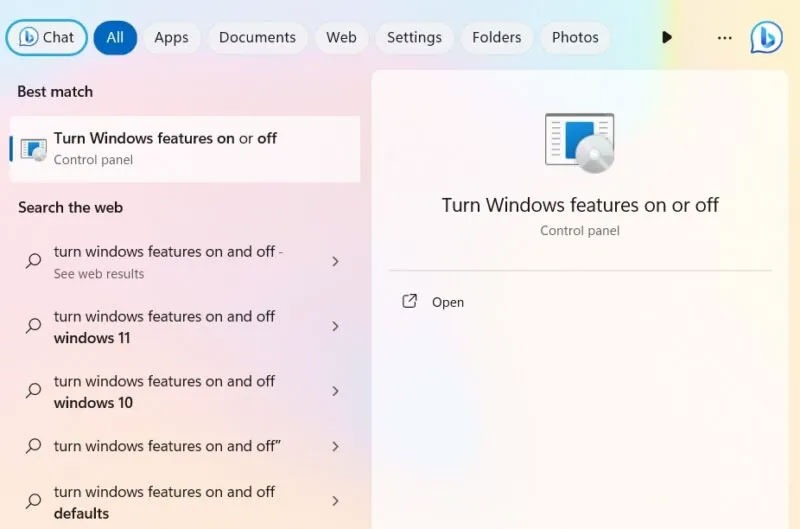This screenshot has width=800, height=529.
Task: Expand the 'defaults' suggestion chevron
Action: click(x=335, y=501)
